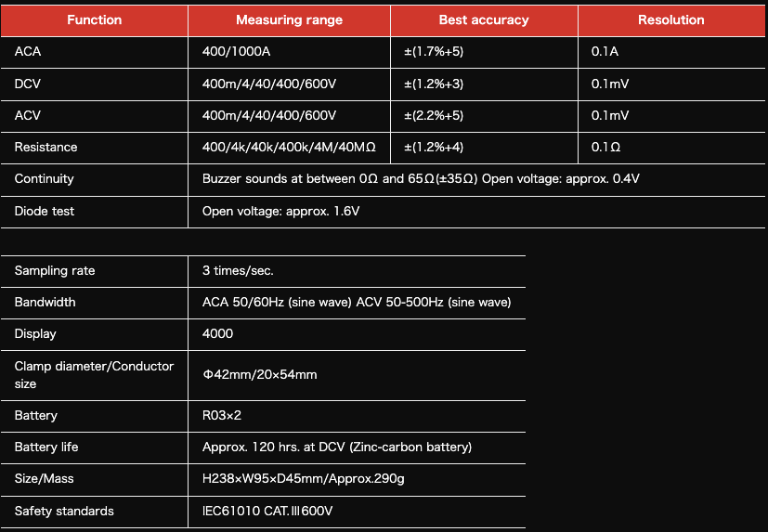
Task: Click the 0.1Ω resolution cell
Action: pos(606,148)
